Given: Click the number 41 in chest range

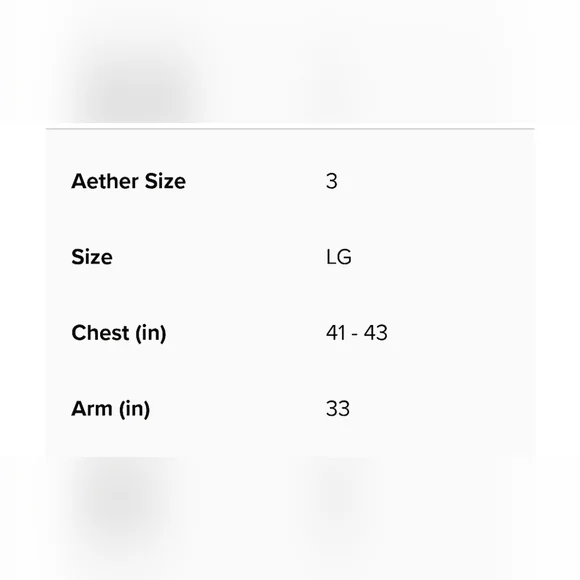Looking at the screenshot, I should click(336, 333).
